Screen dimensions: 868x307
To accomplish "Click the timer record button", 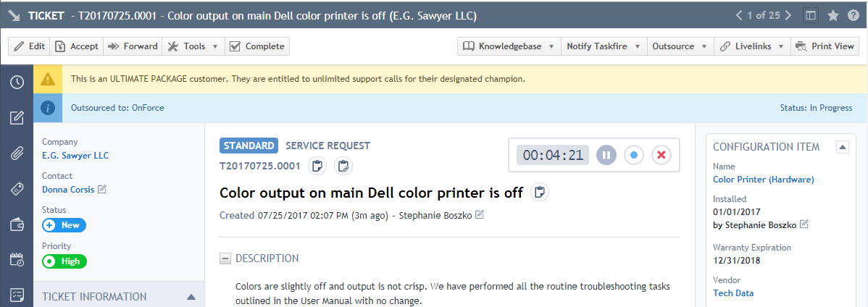I will coord(634,156).
